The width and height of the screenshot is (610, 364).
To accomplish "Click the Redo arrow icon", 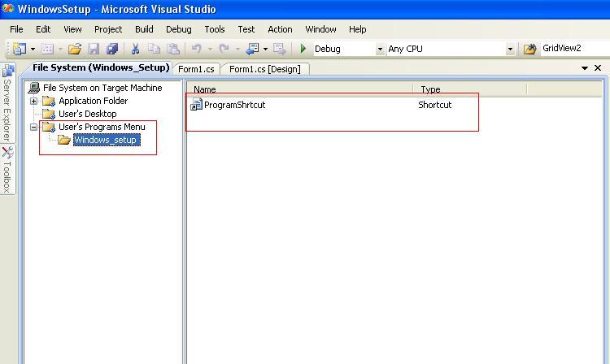I will 224,49.
